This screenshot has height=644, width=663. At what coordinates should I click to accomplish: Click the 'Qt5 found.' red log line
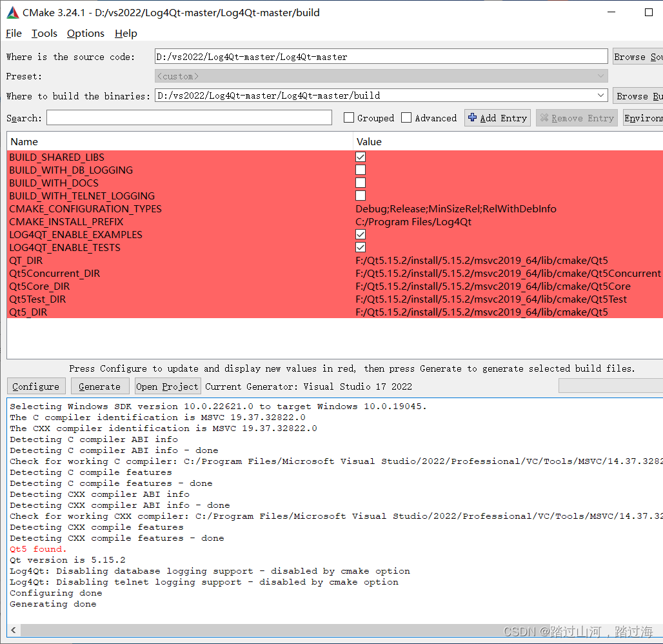coord(38,548)
